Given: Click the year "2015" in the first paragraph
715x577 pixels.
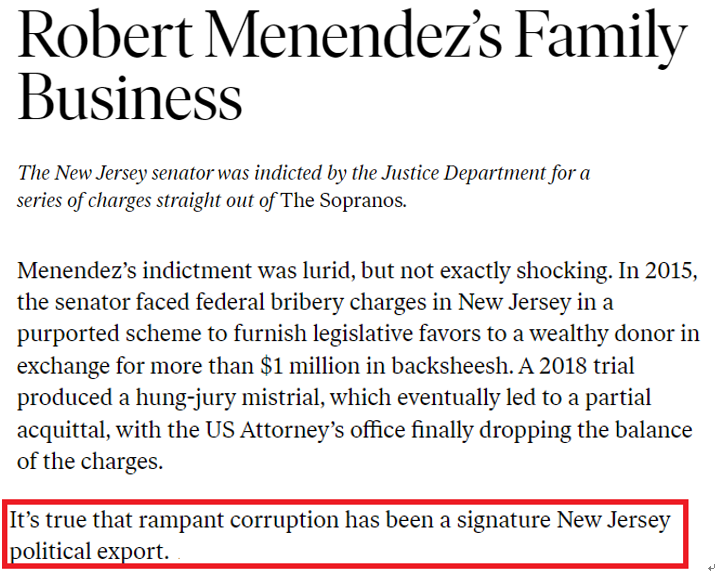Looking at the screenshot, I should tap(670, 270).
